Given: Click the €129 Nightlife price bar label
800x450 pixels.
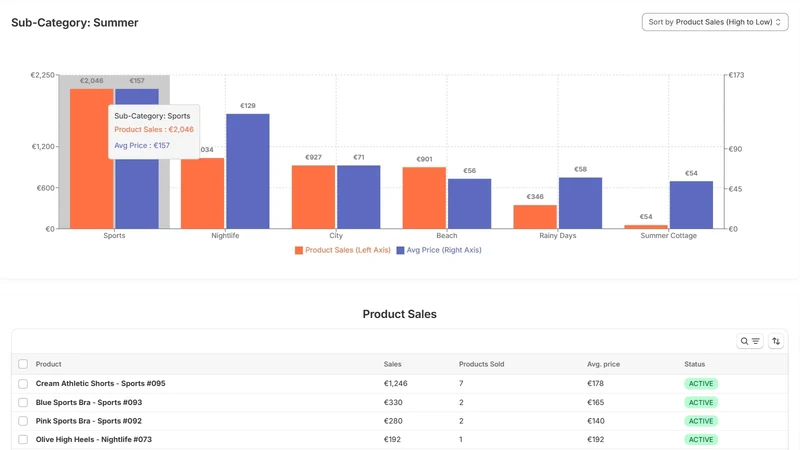Looking at the screenshot, I should tap(248, 106).
